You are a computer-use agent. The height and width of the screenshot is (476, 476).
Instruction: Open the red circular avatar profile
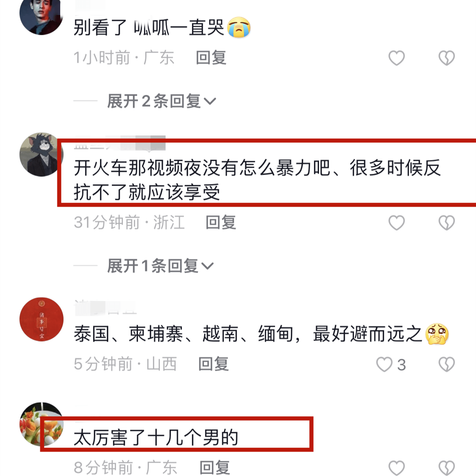(41, 319)
